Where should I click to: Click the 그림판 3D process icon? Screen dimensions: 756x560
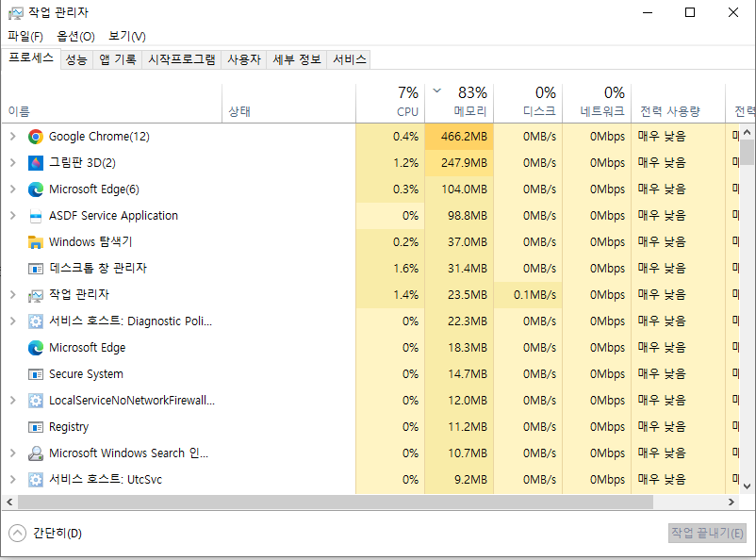pos(36,163)
